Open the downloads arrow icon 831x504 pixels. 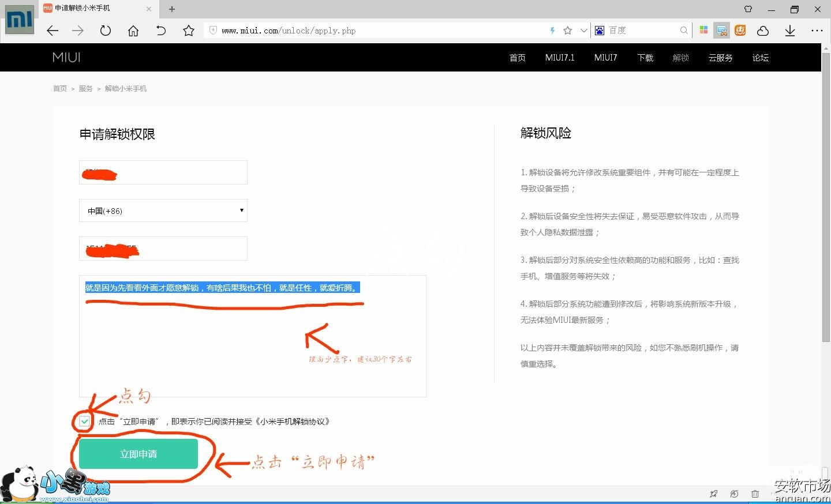click(x=790, y=31)
